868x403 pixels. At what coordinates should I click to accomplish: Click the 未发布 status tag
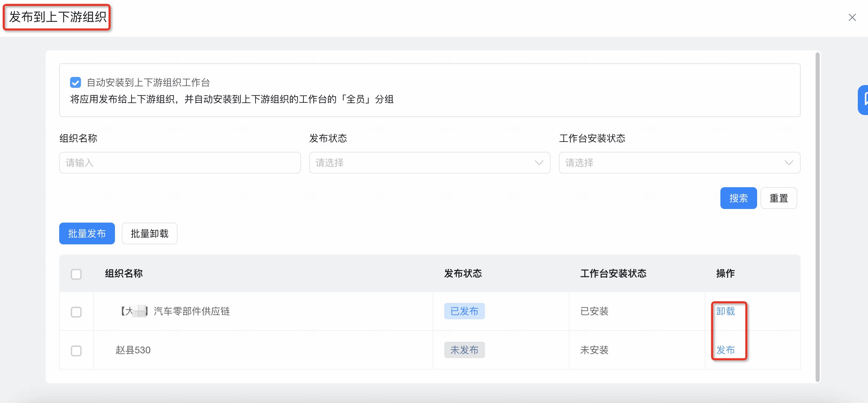pos(464,350)
